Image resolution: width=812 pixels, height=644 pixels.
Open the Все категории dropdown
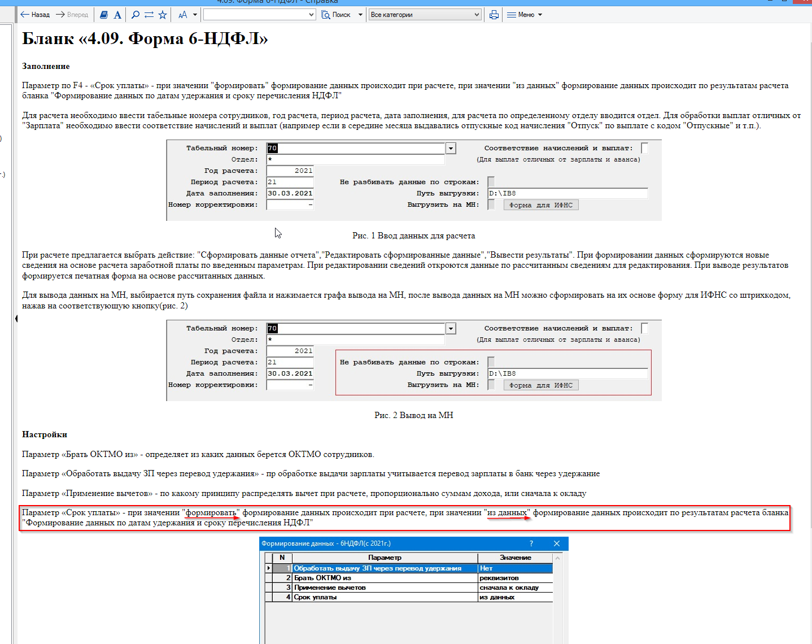point(425,15)
